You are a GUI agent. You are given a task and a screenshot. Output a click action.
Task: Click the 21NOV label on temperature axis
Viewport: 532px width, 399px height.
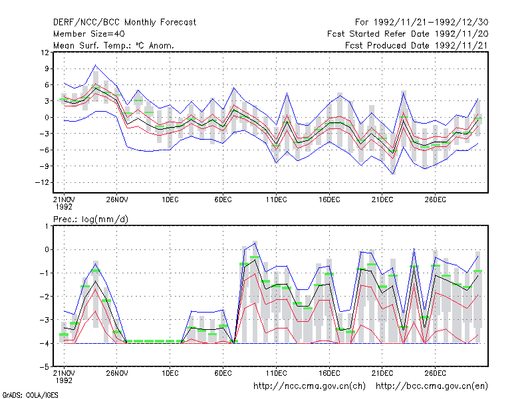click(x=64, y=199)
